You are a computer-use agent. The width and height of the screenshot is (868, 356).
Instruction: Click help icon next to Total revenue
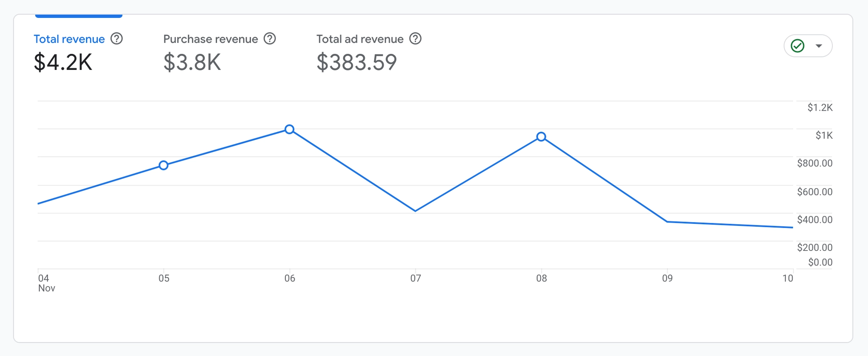pos(117,39)
